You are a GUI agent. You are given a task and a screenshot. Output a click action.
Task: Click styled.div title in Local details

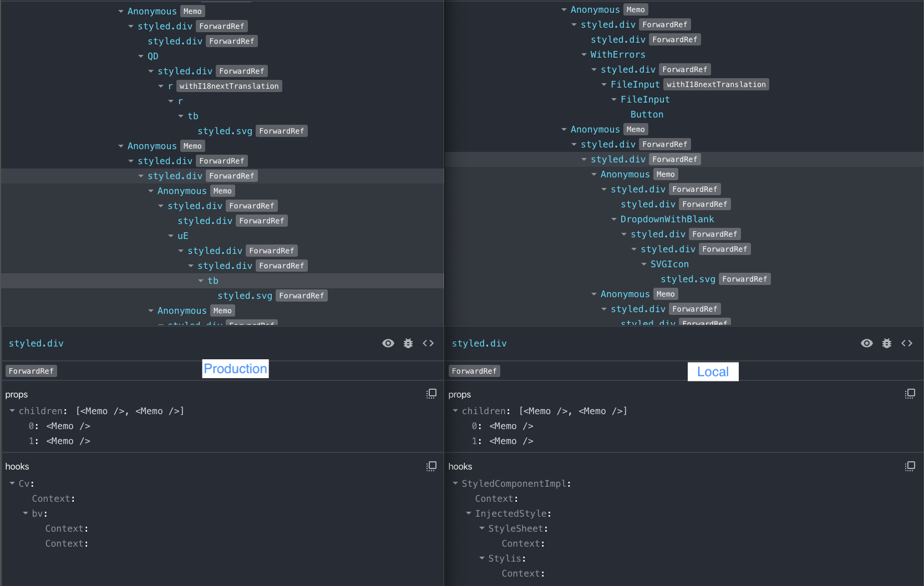[479, 343]
